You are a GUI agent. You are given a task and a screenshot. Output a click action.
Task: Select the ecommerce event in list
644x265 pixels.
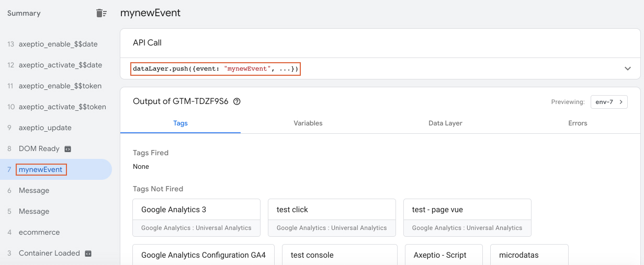[x=39, y=233]
